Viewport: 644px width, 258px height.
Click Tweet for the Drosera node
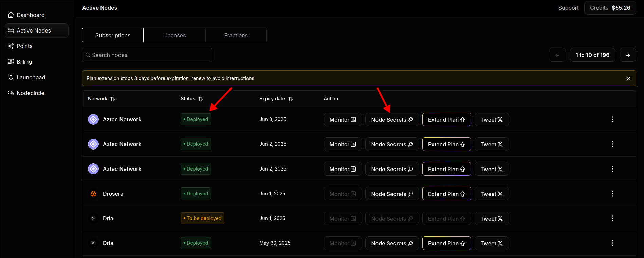coord(492,194)
